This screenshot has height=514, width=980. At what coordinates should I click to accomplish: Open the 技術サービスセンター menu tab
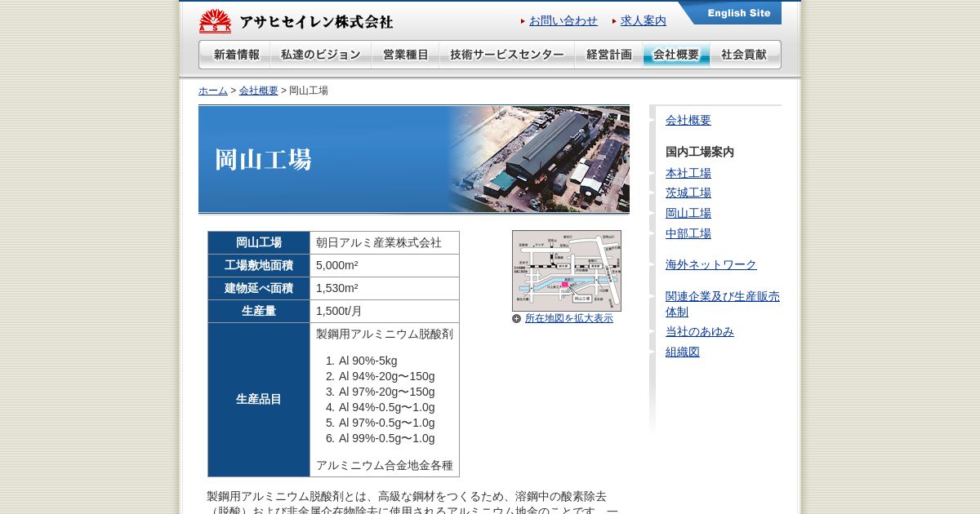507,55
